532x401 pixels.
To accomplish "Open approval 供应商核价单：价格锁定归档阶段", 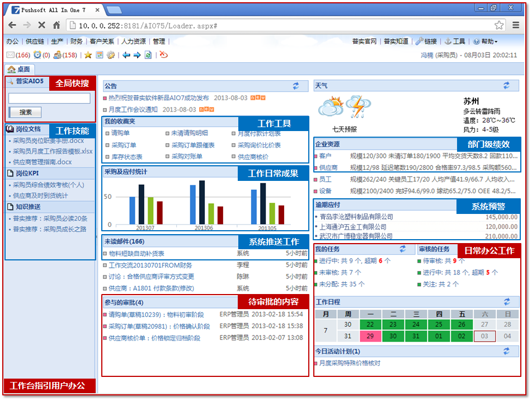I will (154, 338).
